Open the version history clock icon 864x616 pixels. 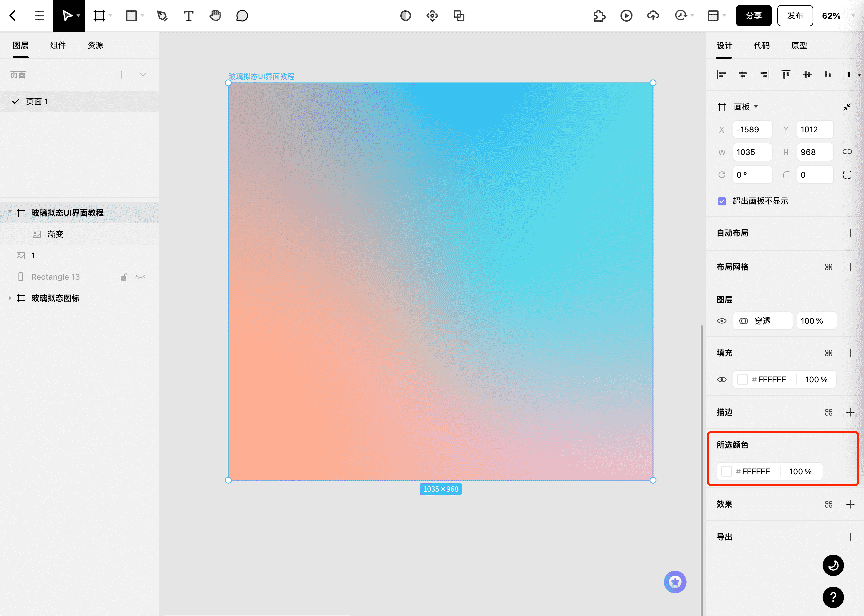[681, 16]
